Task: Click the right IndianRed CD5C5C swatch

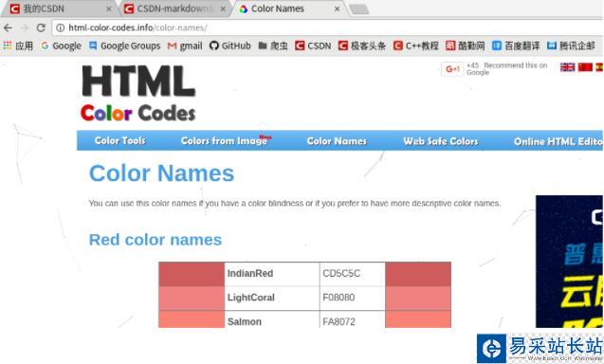Action: coord(418,274)
